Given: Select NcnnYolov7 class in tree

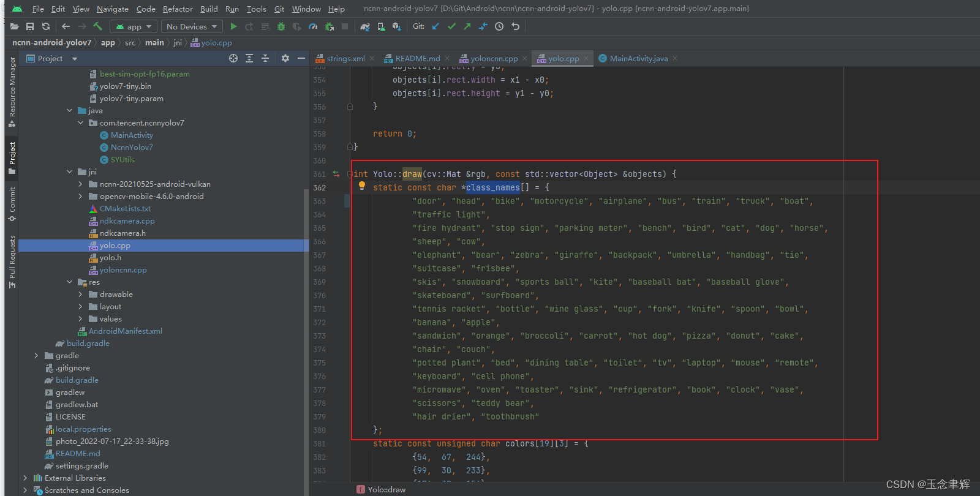Looking at the screenshot, I should (132, 148).
